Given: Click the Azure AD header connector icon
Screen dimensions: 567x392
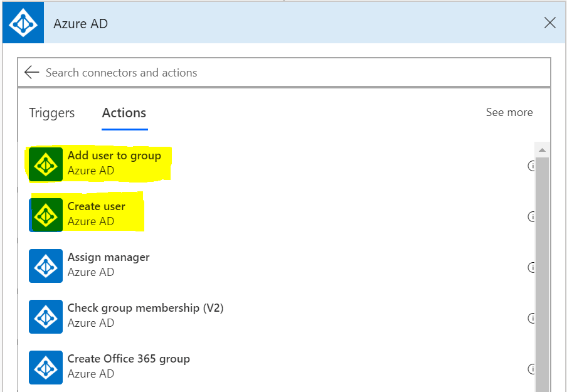Looking at the screenshot, I should pos(23,23).
